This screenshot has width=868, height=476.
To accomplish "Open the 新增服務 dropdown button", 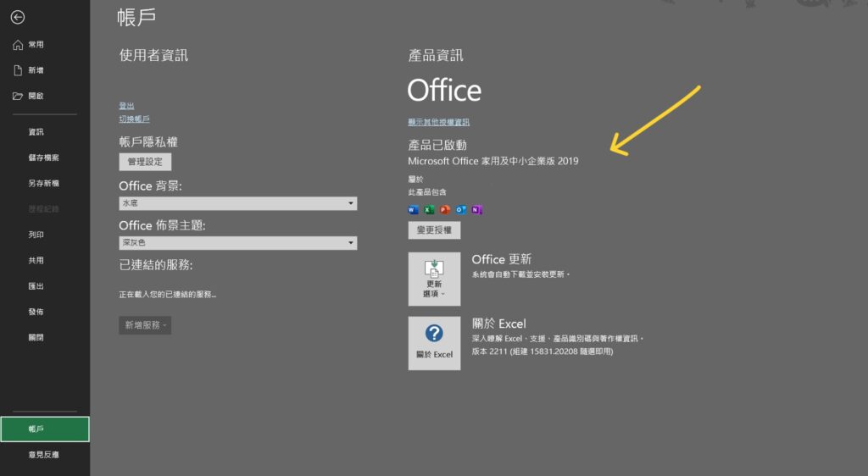I will [145, 325].
